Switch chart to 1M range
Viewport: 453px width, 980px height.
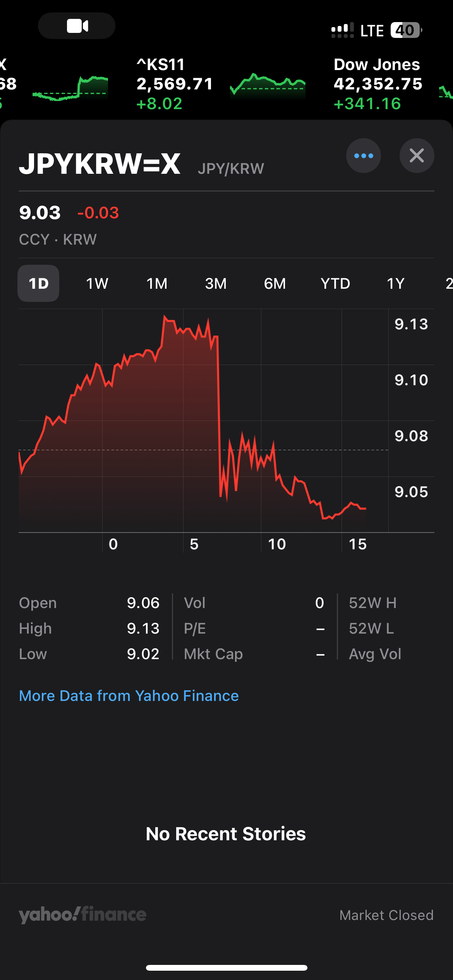[157, 283]
